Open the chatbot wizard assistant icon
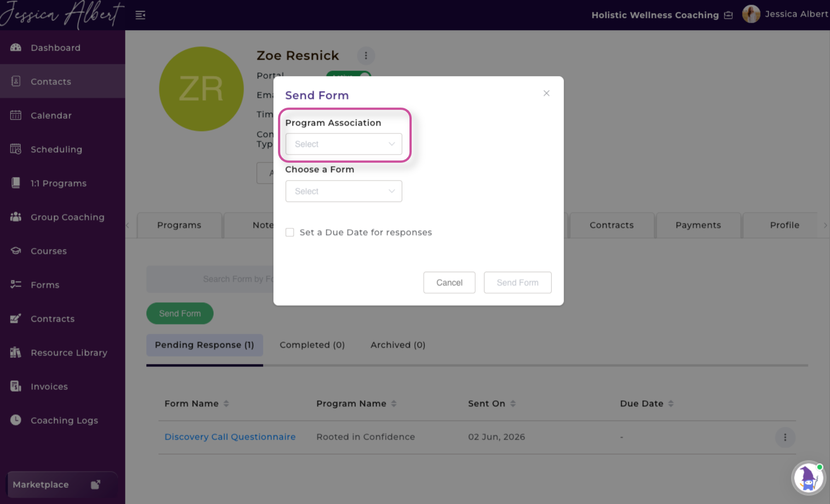Viewport: 830px width, 504px height. click(x=808, y=478)
